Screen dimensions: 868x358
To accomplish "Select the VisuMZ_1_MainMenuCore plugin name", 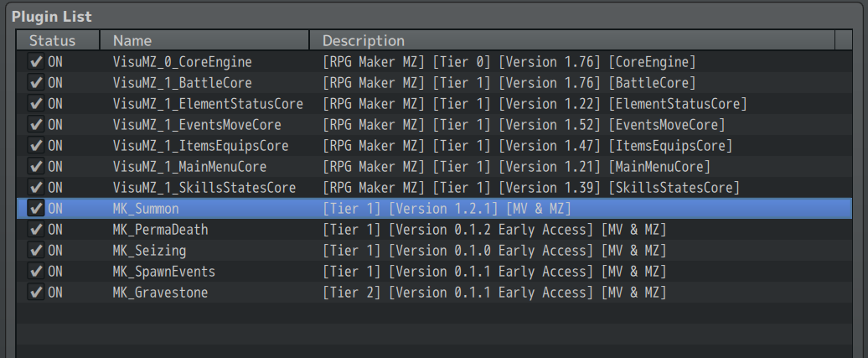I will click(189, 167).
